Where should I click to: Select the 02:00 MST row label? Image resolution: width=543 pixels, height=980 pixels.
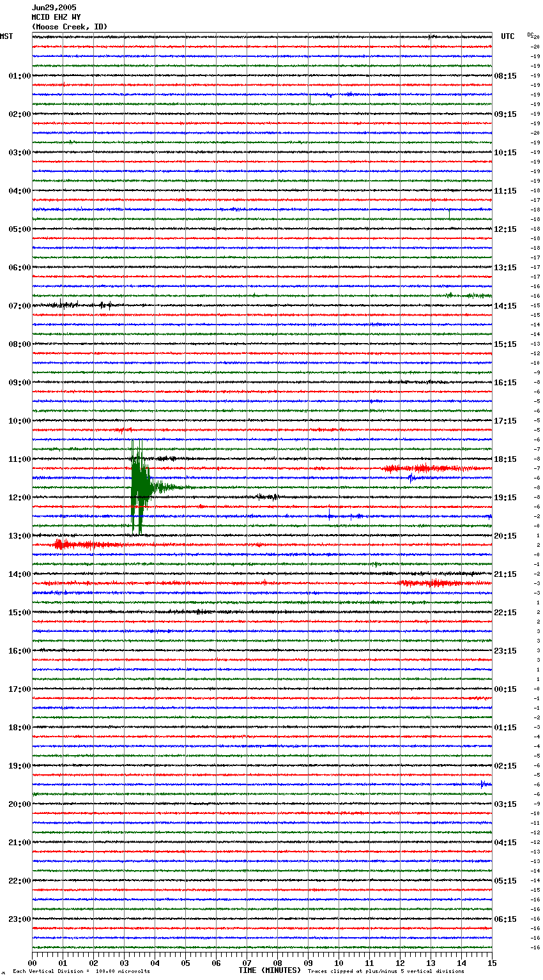point(20,114)
